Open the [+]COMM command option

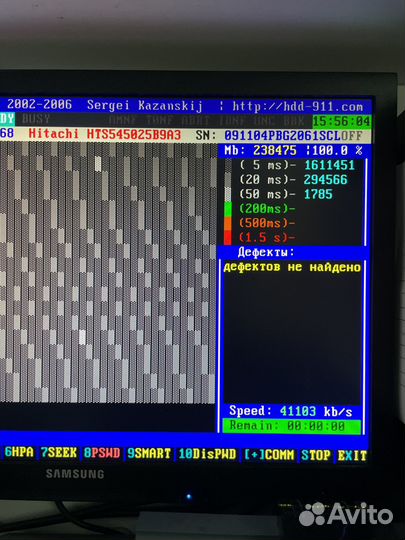(x=270, y=455)
